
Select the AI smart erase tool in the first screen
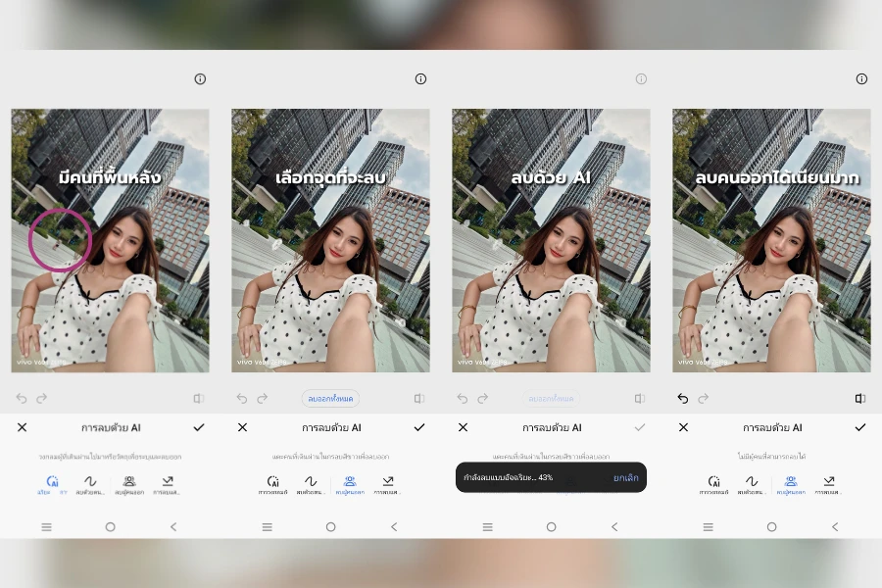pyautogui.click(x=52, y=482)
